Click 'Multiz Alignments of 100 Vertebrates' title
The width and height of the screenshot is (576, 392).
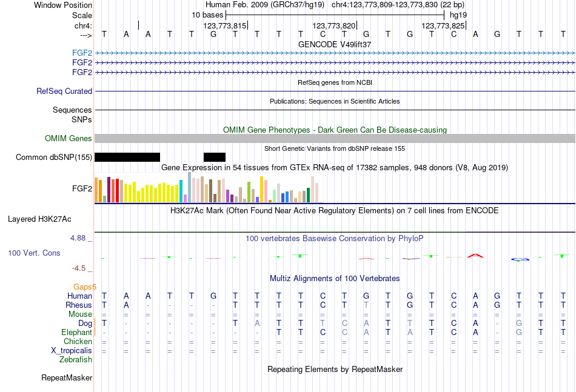335,279
